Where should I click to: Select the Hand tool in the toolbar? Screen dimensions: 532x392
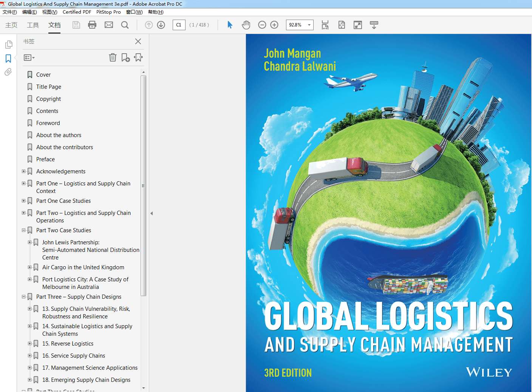(246, 25)
